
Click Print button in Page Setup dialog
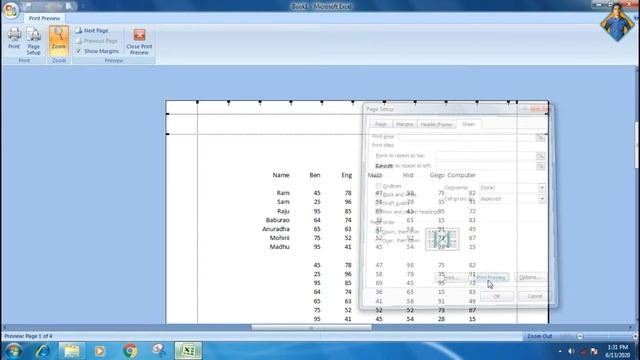pos(451,278)
